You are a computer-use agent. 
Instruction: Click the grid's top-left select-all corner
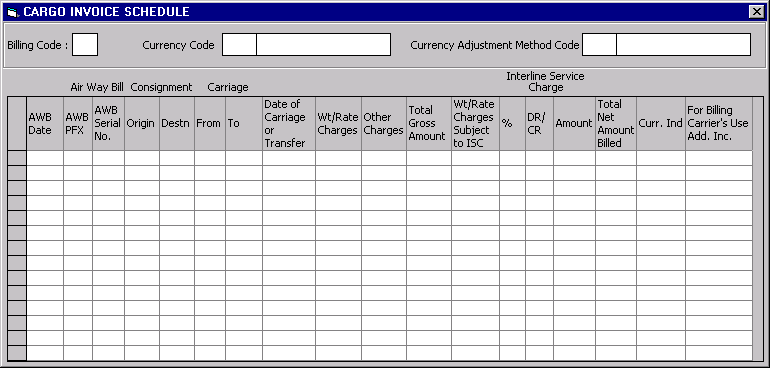(x=17, y=124)
